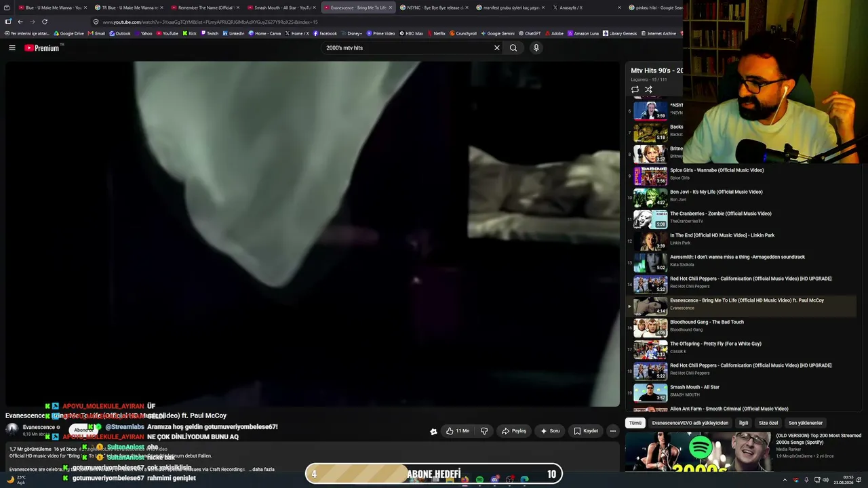Open the more actions three-dot menu

pos(612,431)
